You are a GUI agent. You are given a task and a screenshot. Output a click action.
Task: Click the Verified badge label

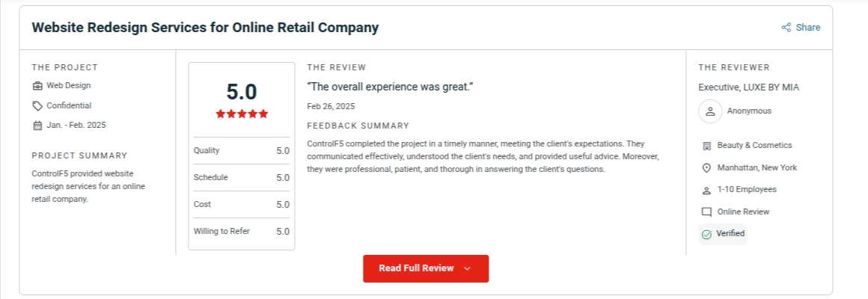pos(730,234)
